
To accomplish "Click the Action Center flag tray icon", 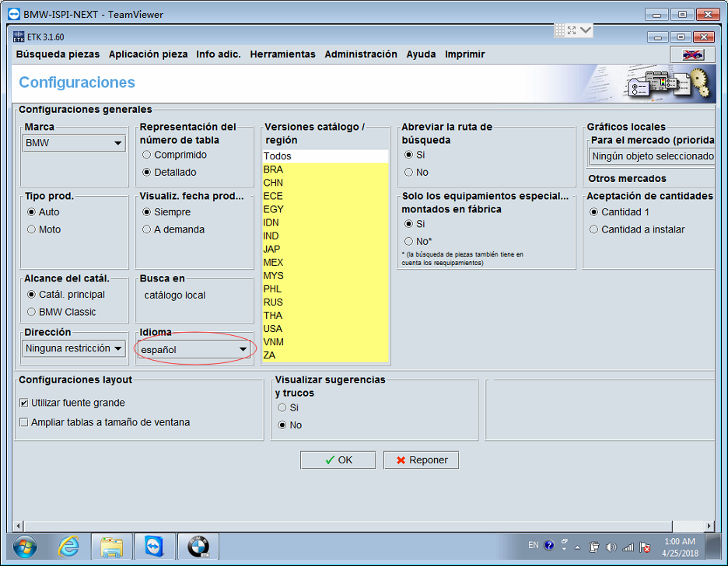I will pos(645,547).
